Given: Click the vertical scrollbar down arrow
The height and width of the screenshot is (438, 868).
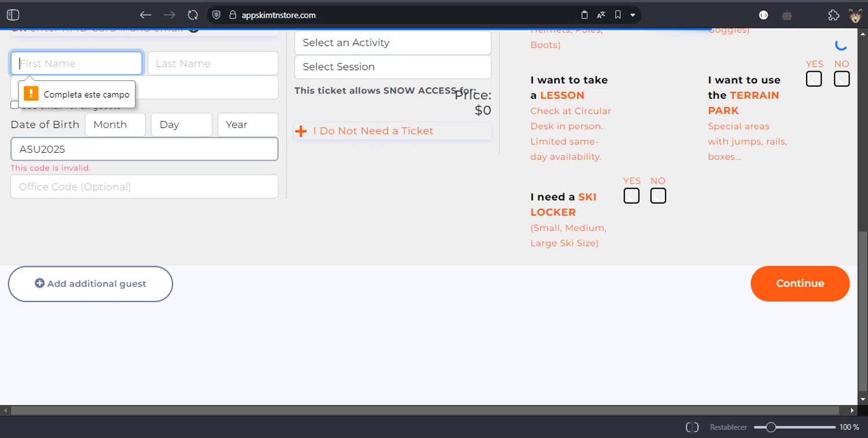Looking at the screenshot, I should point(863,399).
